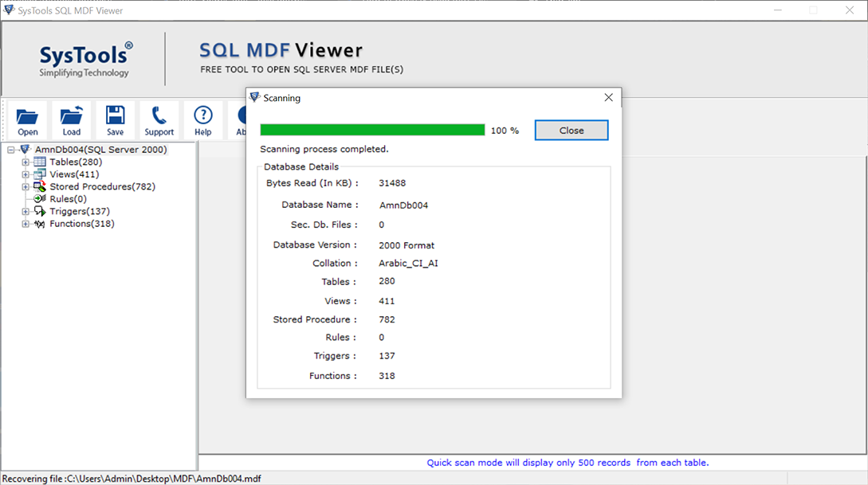This screenshot has height=485, width=868.
Task: Click Tables count 280 in dialog
Action: coord(387,281)
